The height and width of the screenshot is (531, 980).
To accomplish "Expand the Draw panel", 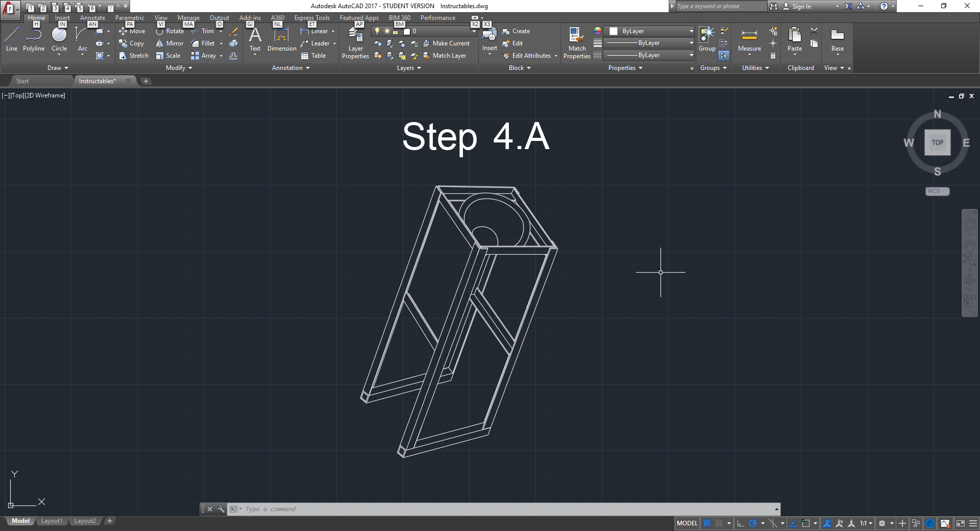I will 58,68.
